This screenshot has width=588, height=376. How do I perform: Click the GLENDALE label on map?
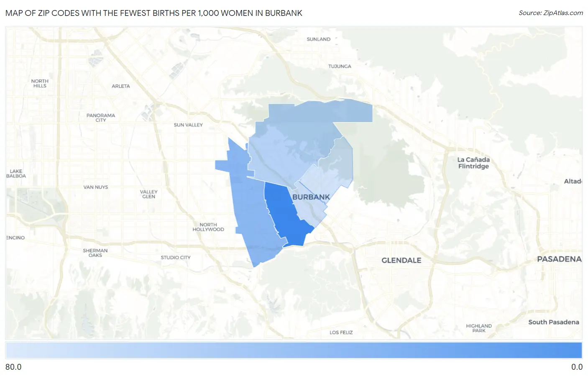[x=401, y=260]
